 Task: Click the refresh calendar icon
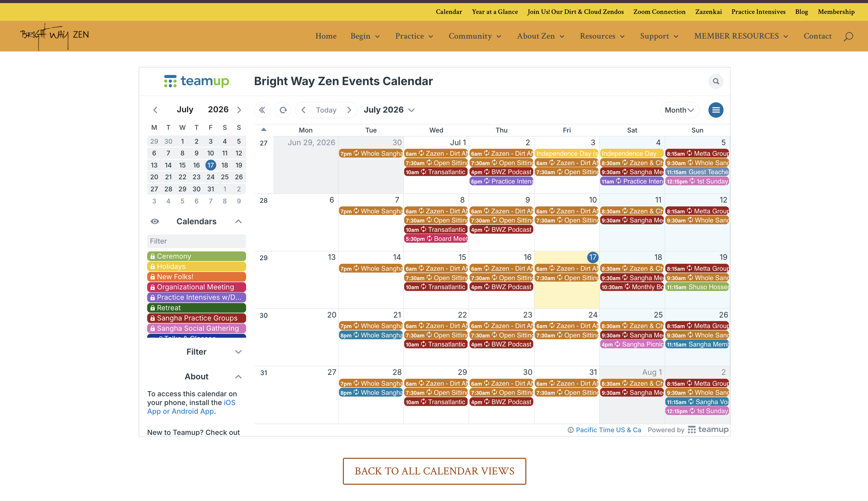283,110
